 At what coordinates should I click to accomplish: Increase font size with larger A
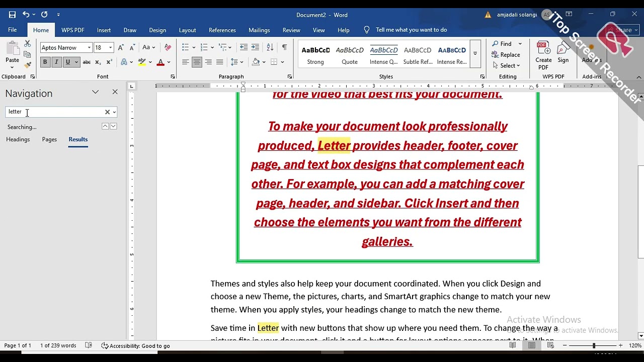click(121, 47)
